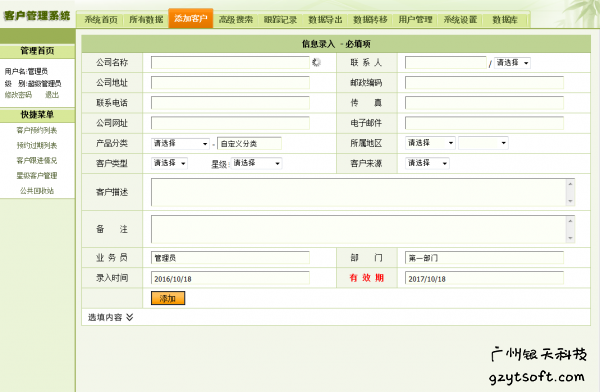Click the 部门 field showing 第一部门
The image size is (600, 392).
click(484, 258)
